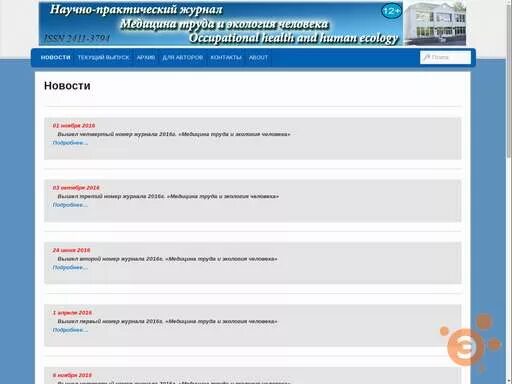Open Подробнее link for fourth issue news
Screen dimensions: 512x384
70,143
